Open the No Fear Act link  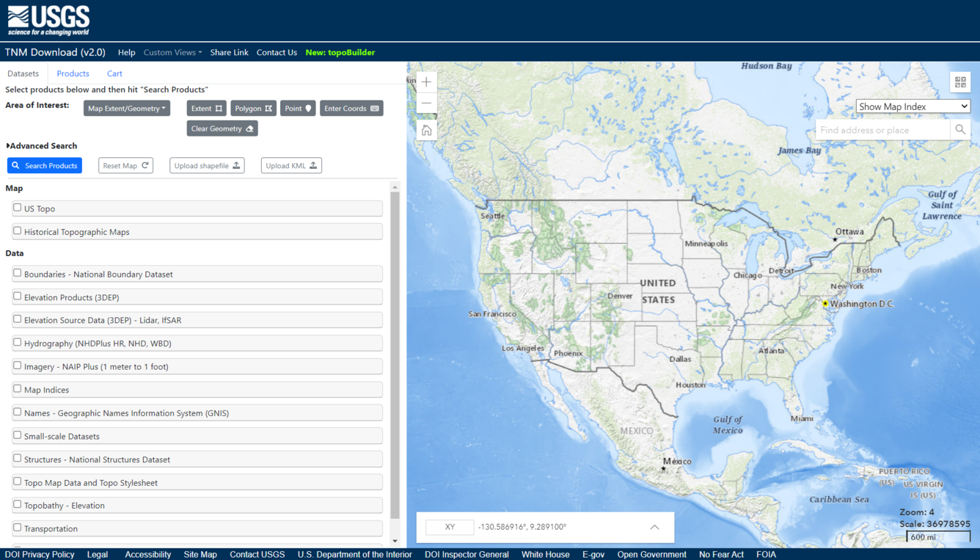pyautogui.click(x=721, y=555)
